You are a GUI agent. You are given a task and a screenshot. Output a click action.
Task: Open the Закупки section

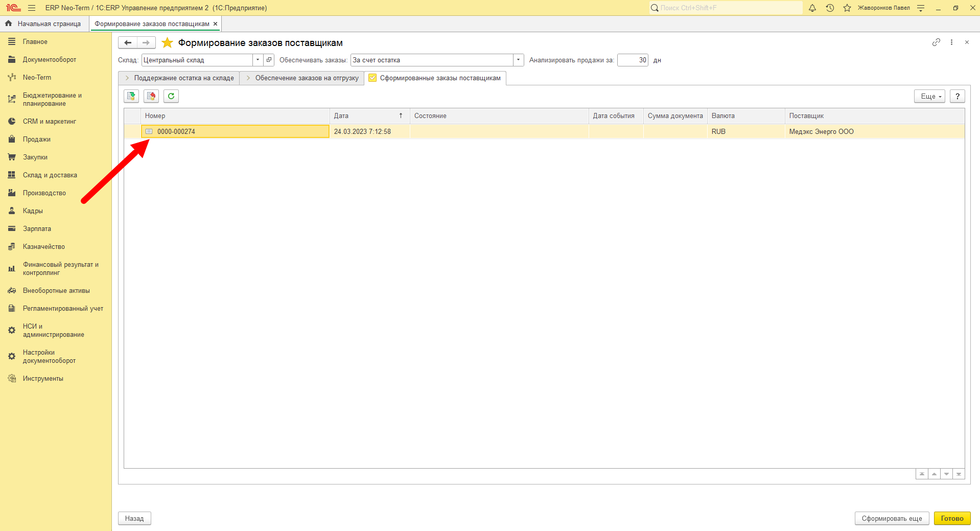[35, 157]
